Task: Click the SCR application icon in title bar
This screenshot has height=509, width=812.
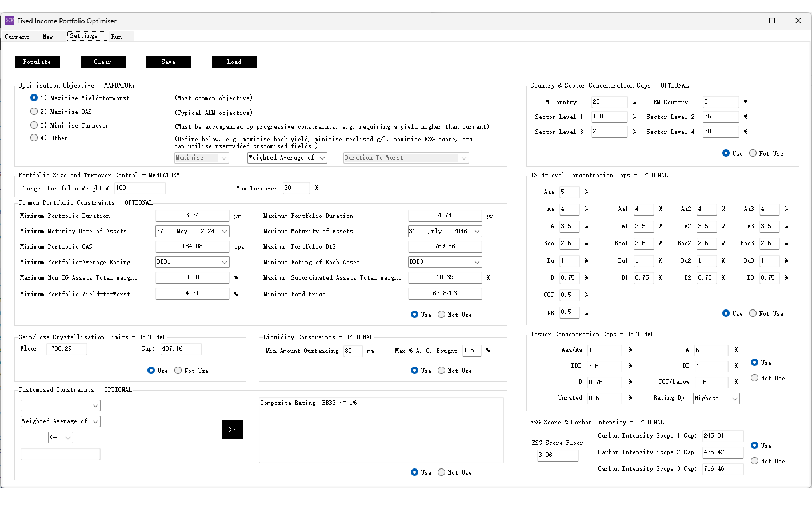Action: [9, 20]
